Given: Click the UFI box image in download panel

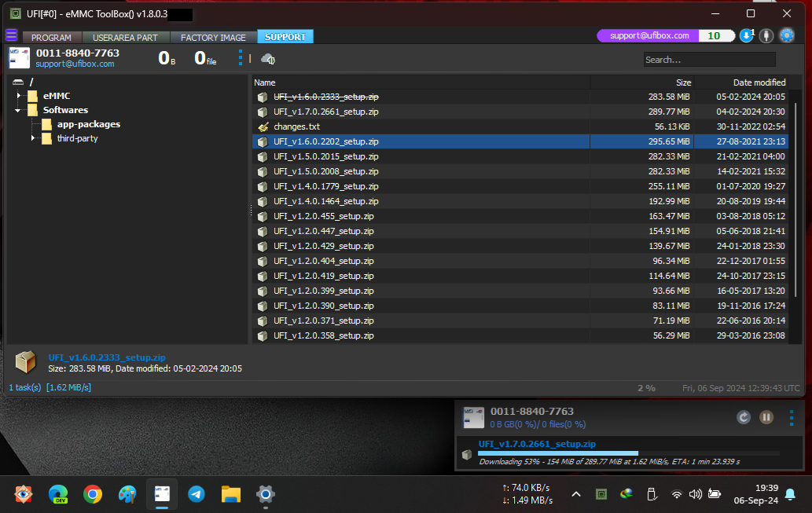Looking at the screenshot, I should click(x=473, y=418).
